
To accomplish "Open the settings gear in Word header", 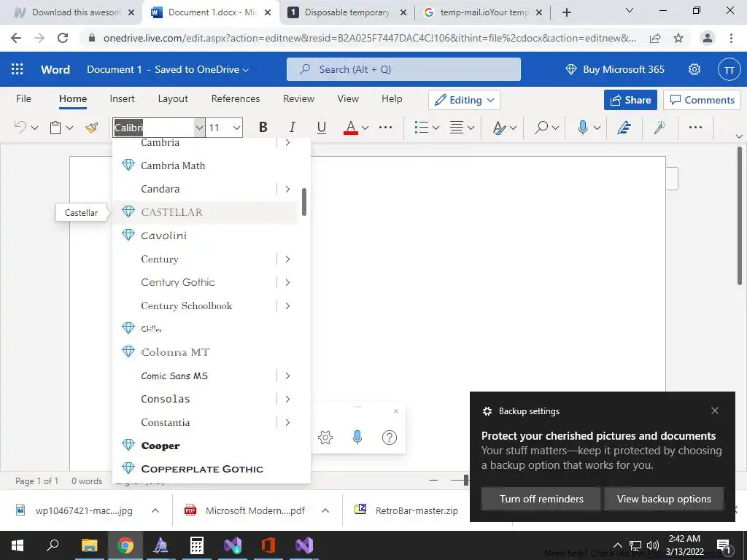I will (x=694, y=69).
